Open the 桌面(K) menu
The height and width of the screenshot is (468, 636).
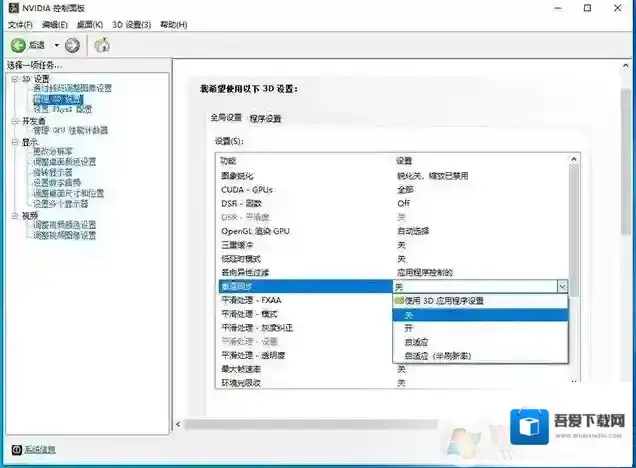point(90,25)
